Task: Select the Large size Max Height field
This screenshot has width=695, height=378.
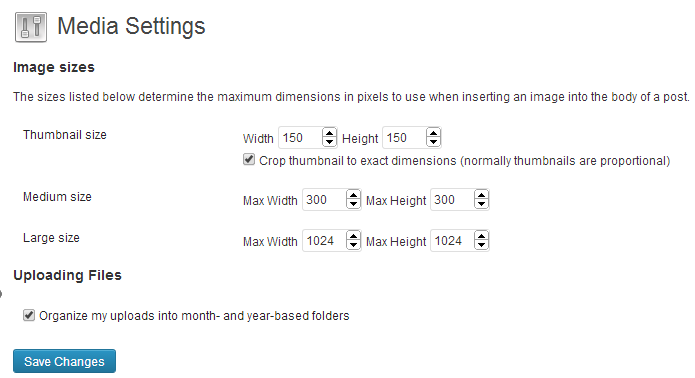Action: click(460, 241)
